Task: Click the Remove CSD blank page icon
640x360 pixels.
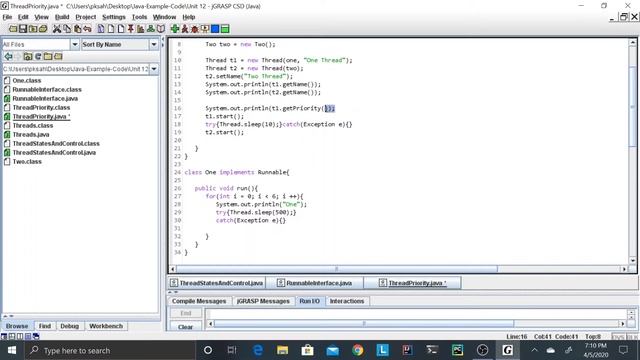Action: [111, 29]
